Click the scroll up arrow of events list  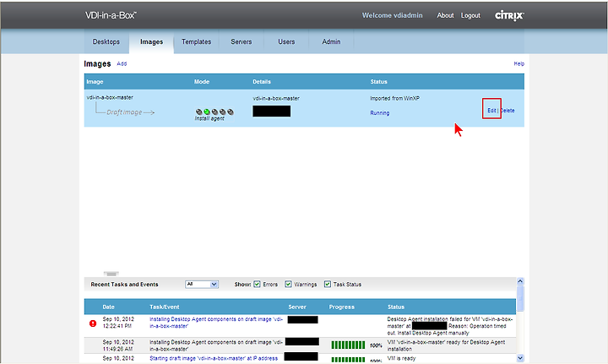[520, 281]
